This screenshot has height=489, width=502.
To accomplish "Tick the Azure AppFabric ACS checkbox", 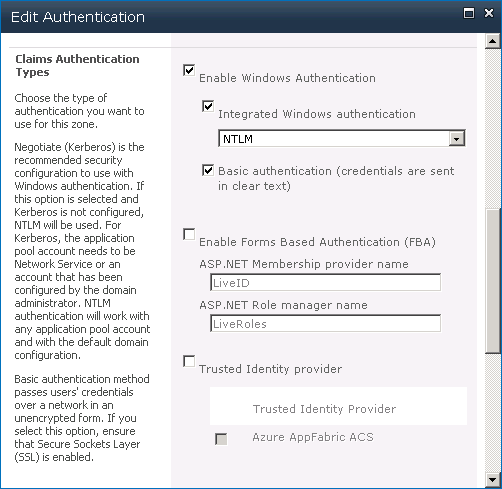I will tap(221, 439).
